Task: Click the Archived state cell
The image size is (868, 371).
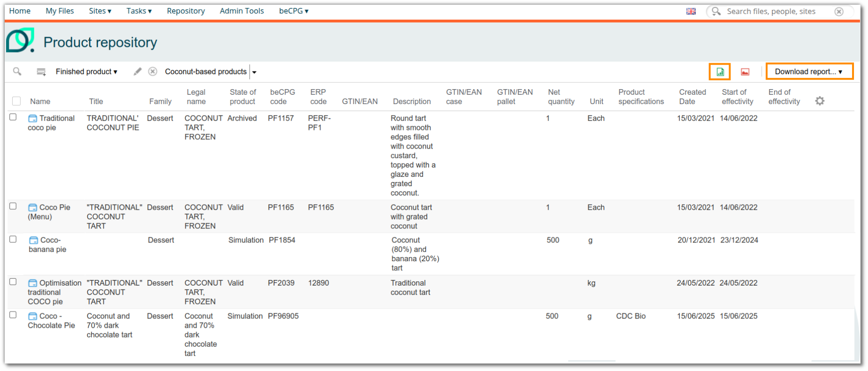Action: [x=242, y=118]
